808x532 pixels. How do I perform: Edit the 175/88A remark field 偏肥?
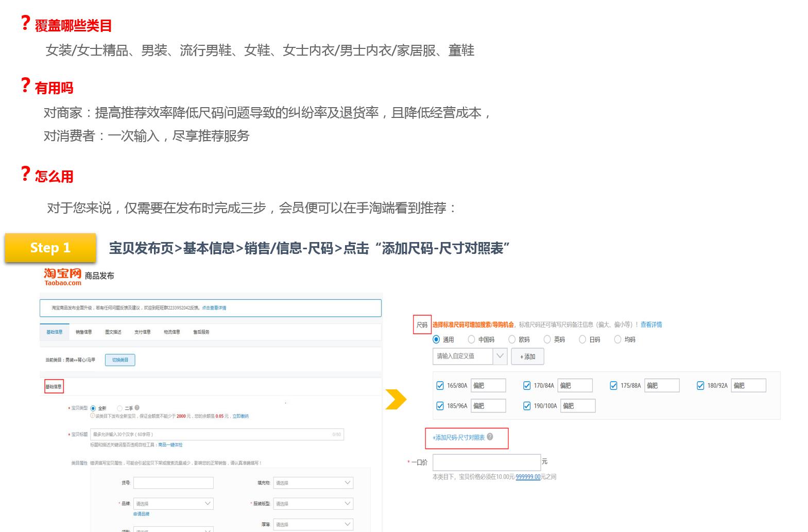tap(662, 385)
